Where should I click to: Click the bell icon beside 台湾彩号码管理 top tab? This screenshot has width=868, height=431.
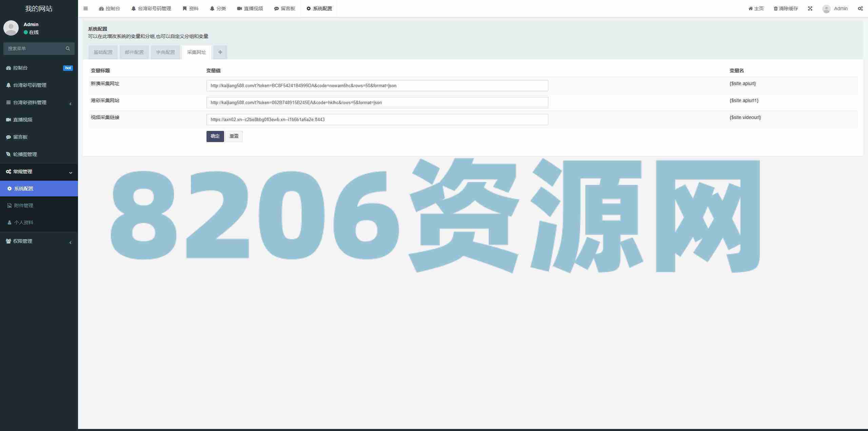point(134,8)
